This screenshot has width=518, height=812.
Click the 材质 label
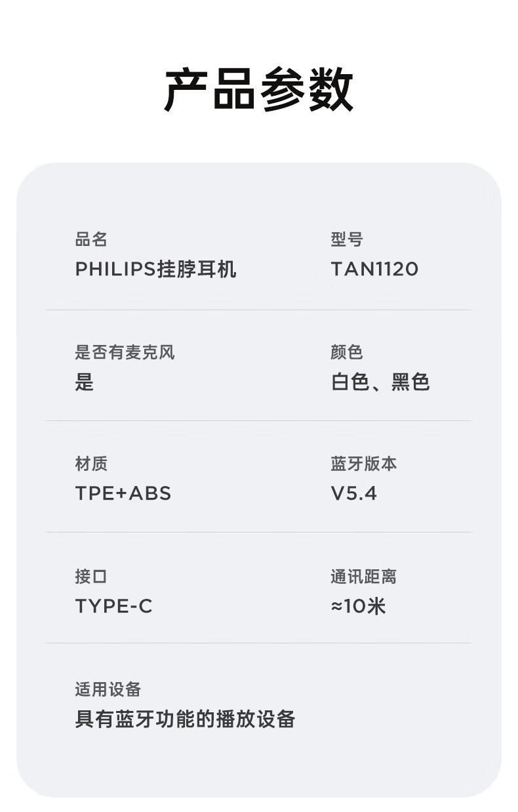pos(91,464)
